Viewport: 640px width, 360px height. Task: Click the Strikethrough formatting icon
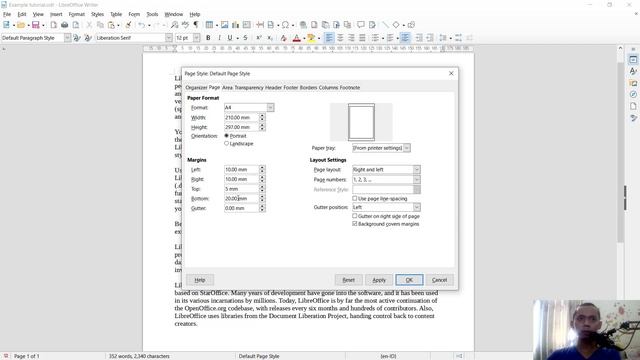point(245,38)
